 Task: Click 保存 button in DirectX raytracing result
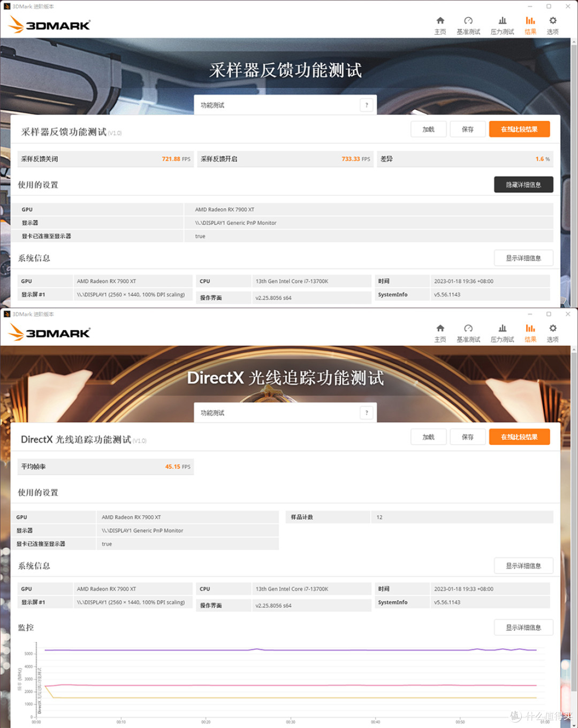[x=468, y=437]
